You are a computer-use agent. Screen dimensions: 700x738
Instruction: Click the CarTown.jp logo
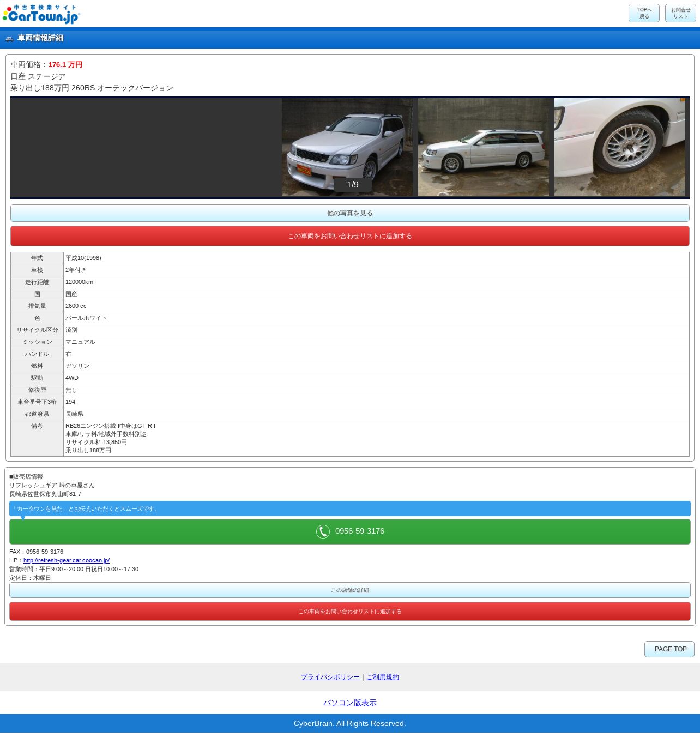pyautogui.click(x=41, y=14)
